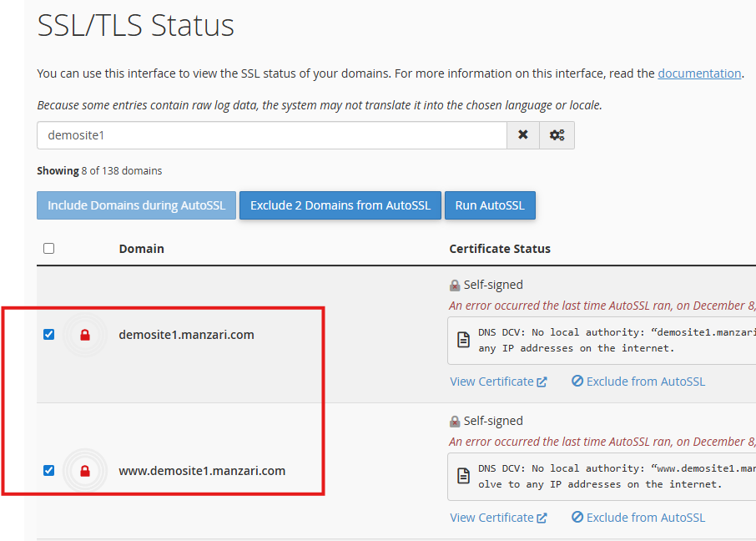View Certificate for www.demosite1.manzari.com
Image resolution: width=756 pixels, height=541 pixels.
[x=498, y=518]
